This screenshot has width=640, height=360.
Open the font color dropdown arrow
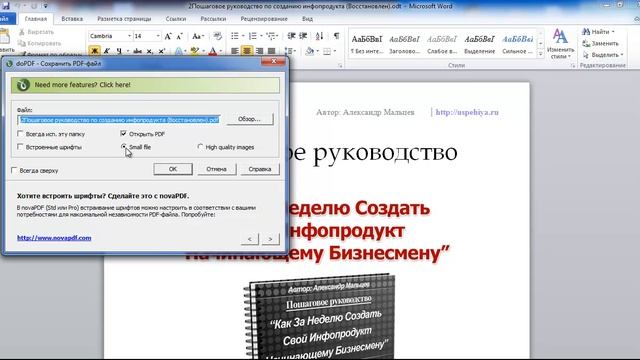tap(221, 51)
